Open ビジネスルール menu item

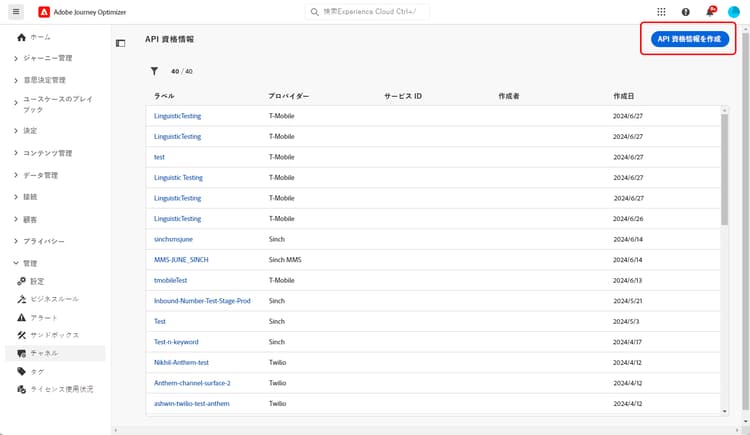coord(55,299)
